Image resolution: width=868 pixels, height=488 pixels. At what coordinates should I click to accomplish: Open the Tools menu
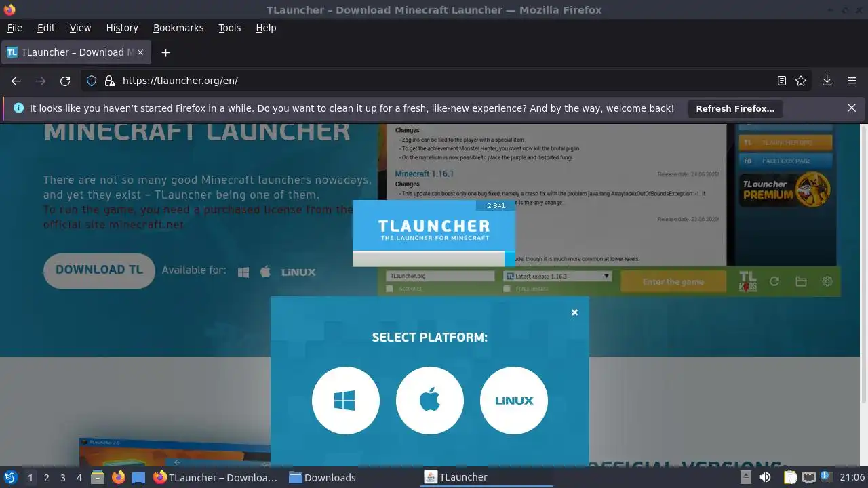pos(229,28)
